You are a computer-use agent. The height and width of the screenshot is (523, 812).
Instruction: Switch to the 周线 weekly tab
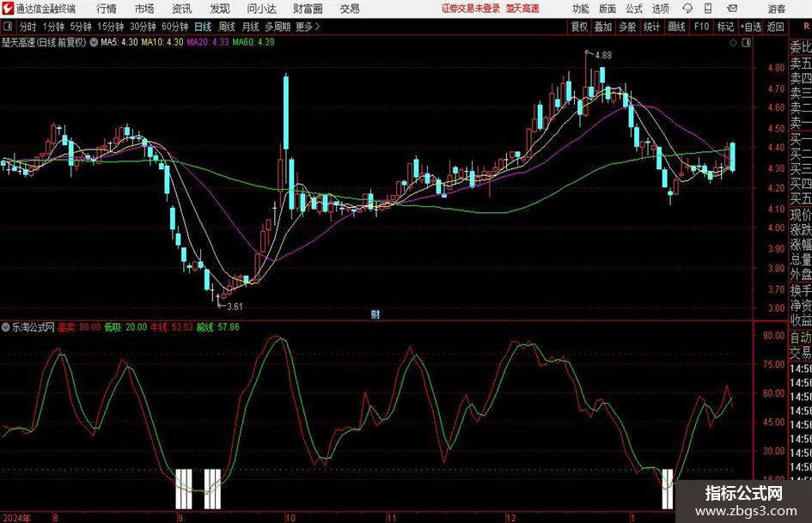pyautogui.click(x=227, y=27)
